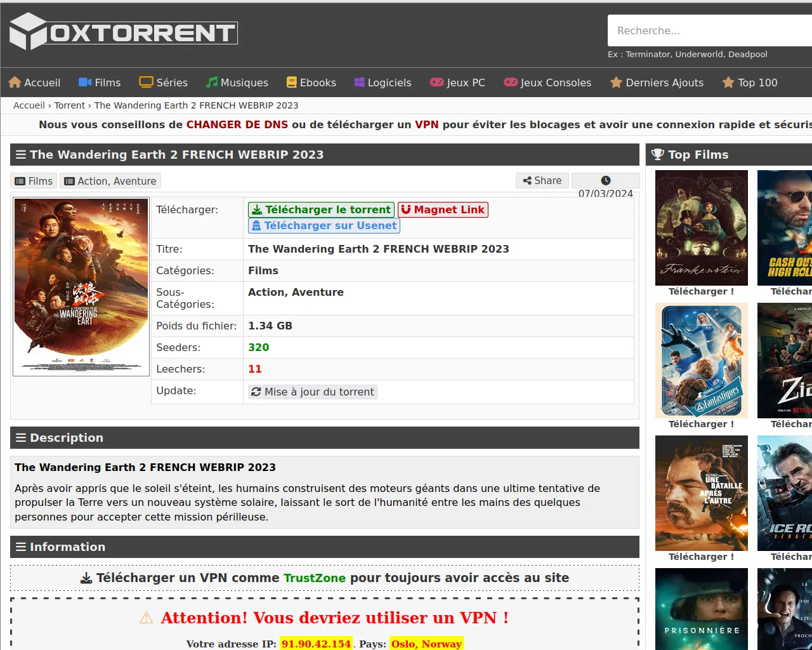Click the hamburger icon in Information header
The height and width of the screenshot is (650, 812).
(21, 547)
